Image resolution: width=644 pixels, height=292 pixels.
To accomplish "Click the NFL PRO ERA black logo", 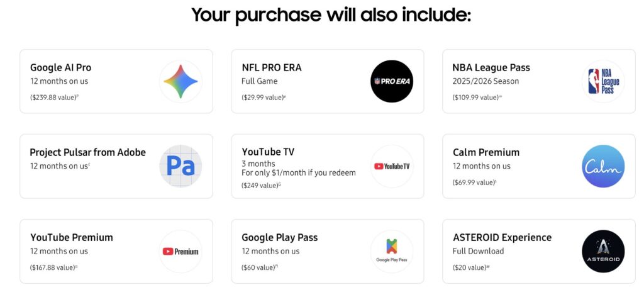I will pos(392,81).
